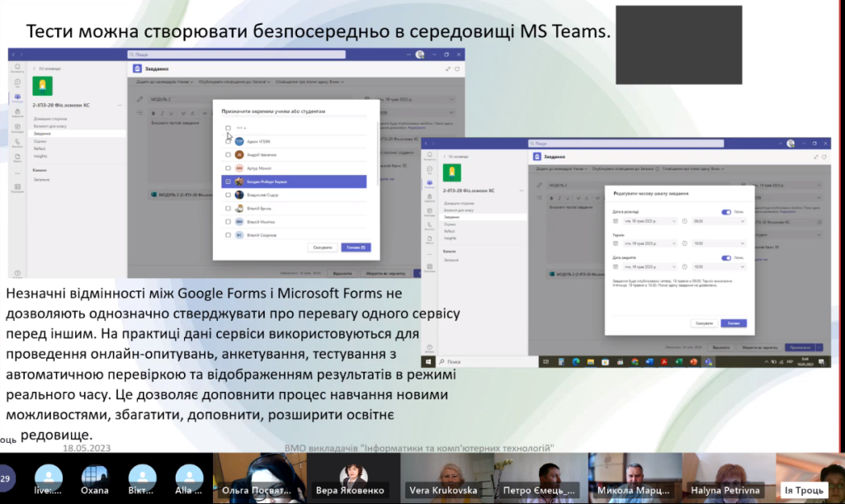Open Word from the taskbar
Image resolution: width=845 pixels, height=504 pixels.
[x=649, y=362]
